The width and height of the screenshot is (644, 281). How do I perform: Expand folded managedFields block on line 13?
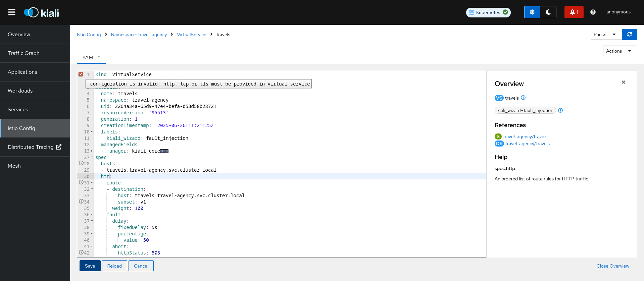[164, 151]
